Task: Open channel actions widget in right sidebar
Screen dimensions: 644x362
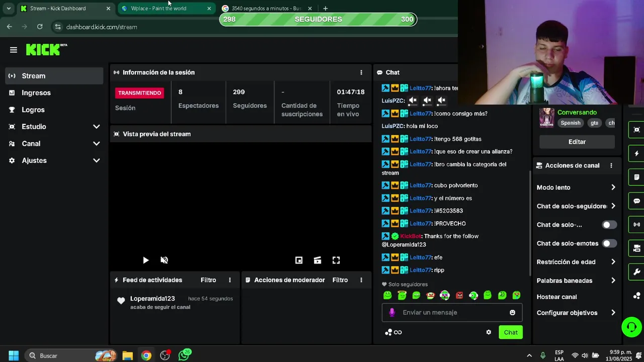Action: 636,248
